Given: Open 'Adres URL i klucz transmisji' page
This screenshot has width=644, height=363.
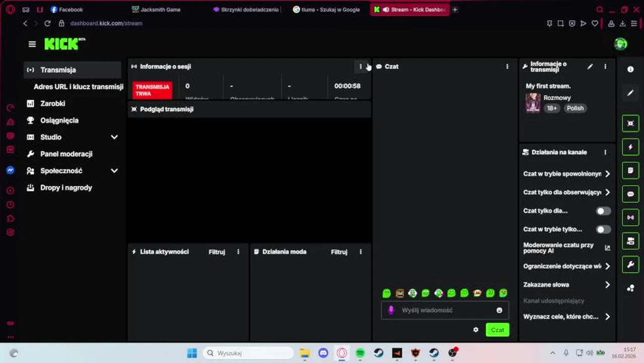Looking at the screenshot, I should click(x=78, y=87).
